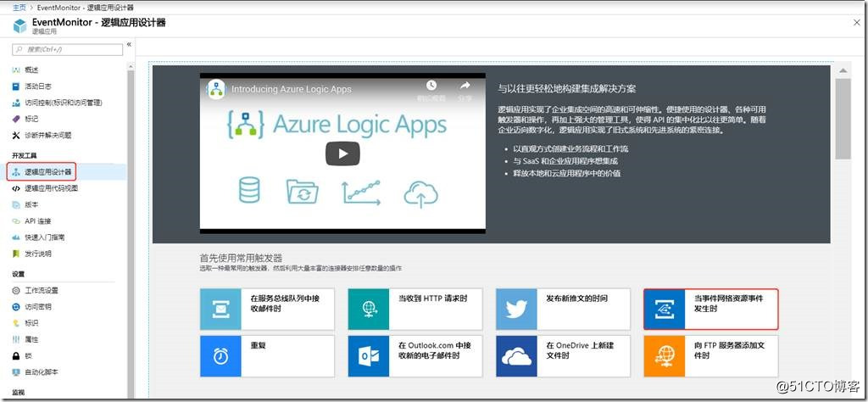
Task: Click the 设置 section label
Action: pyautogui.click(x=19, y=274)
